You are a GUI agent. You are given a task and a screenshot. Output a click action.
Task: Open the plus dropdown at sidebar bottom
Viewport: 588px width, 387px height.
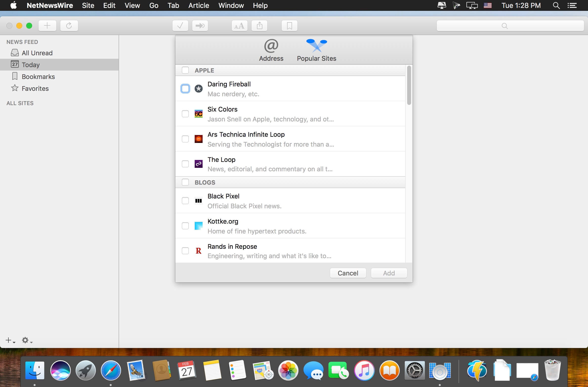point(10,340)
